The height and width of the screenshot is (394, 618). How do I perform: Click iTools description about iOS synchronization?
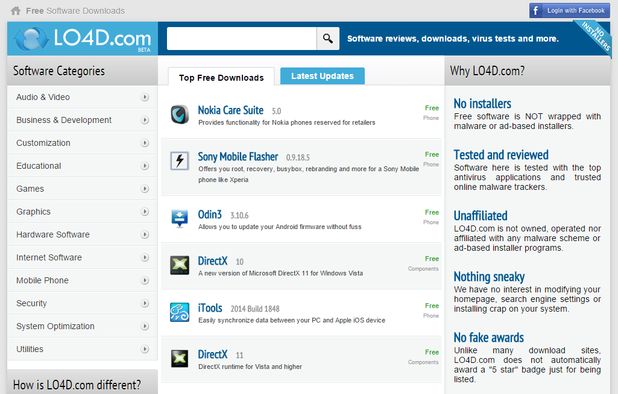click(x=292, y=320)
